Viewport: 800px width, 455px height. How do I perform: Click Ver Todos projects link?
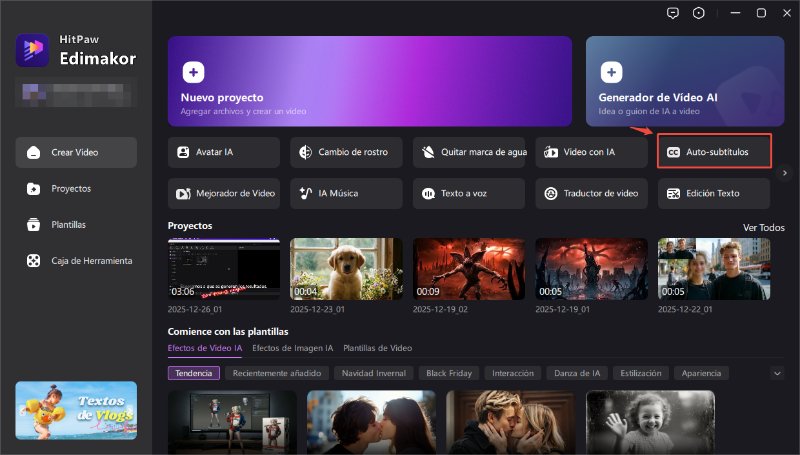(763, 228)
